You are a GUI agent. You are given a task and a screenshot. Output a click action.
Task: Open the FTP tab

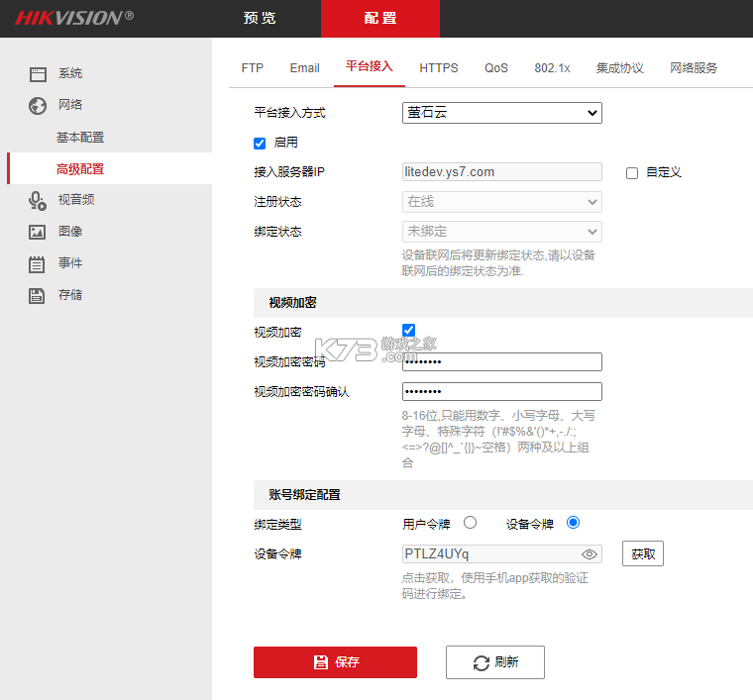click(x=252, y=68)
